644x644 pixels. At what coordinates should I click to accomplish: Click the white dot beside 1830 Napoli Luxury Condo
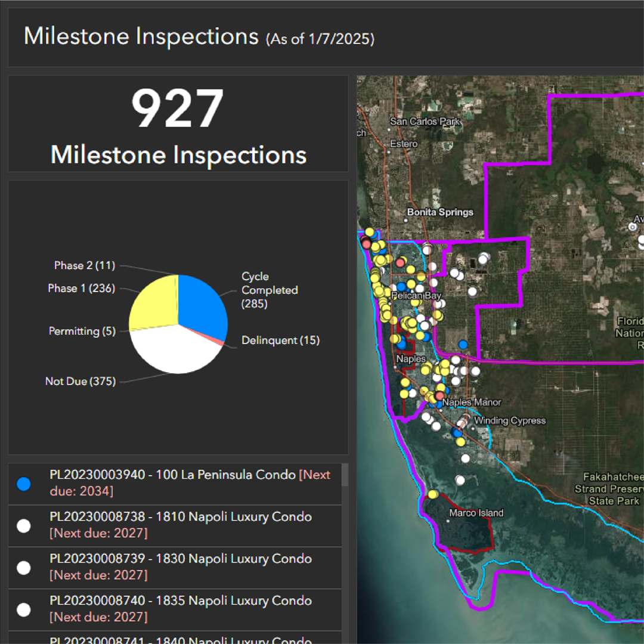point(24,568)
